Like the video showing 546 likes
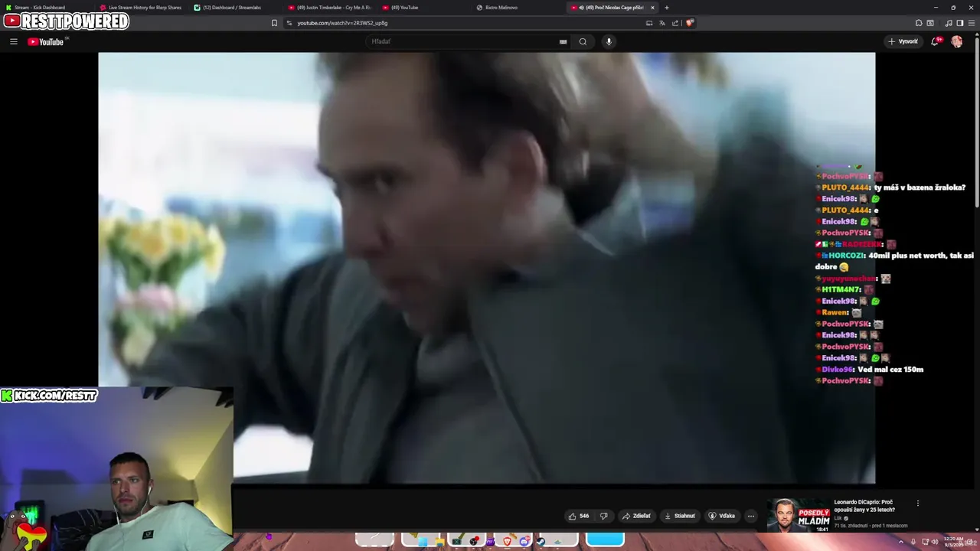 (579, 516)
